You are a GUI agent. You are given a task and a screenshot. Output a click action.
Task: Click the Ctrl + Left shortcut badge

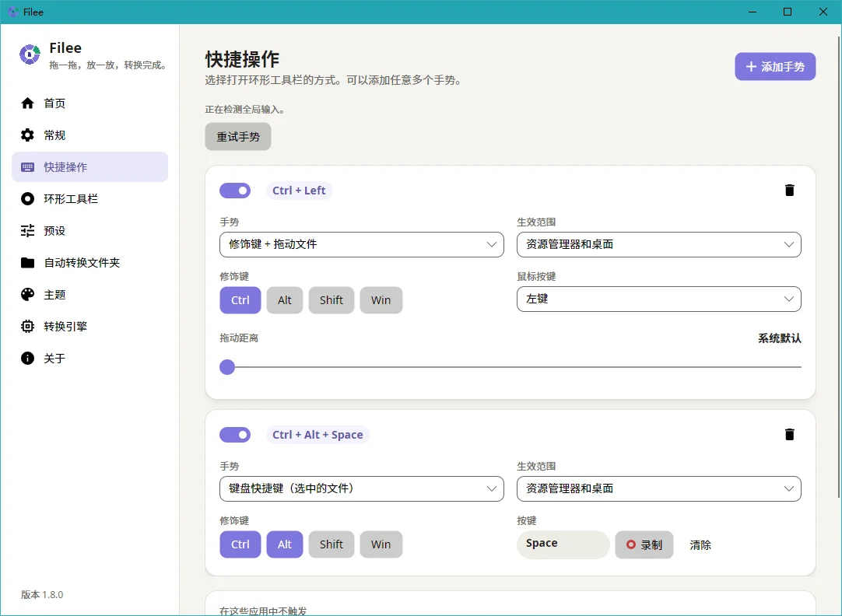(299, 191)
